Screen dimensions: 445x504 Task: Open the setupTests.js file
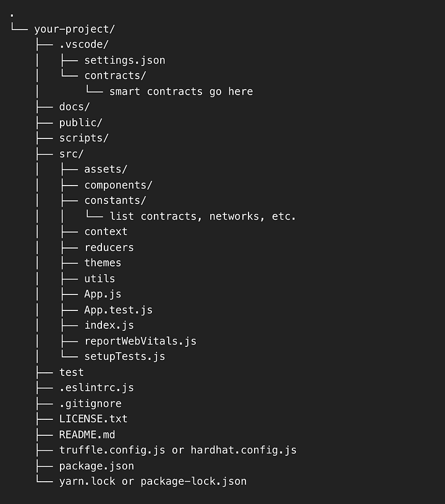125,356
